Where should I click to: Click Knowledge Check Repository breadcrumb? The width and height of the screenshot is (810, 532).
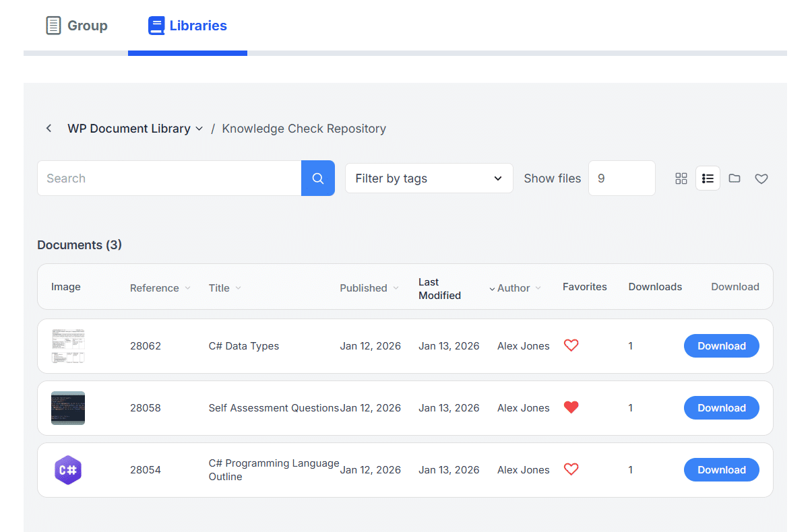click(x=304, y=128)
